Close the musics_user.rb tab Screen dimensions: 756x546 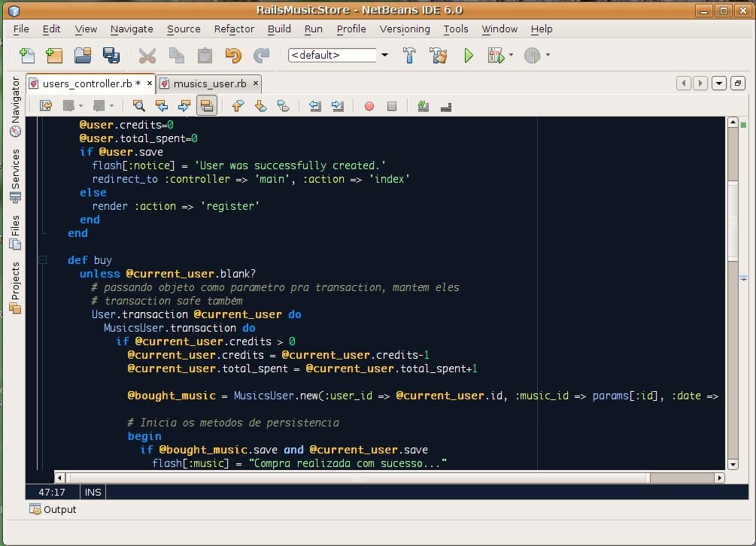tap(256, 83)
